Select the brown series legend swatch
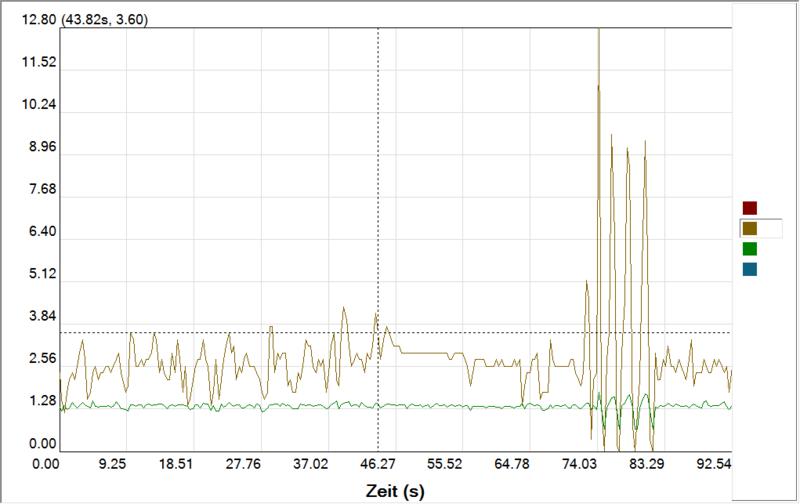The height and width of the screenshot is (504, 800). point(749,228)
